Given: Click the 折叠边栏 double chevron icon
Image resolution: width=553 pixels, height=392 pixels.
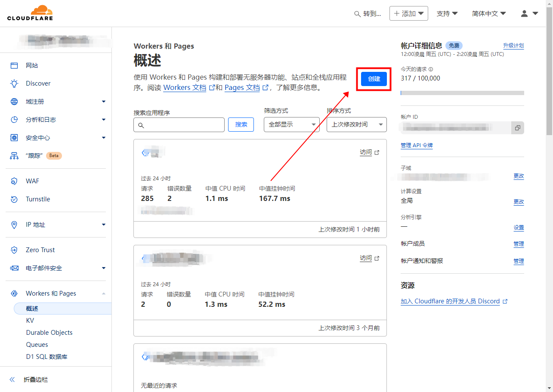Looking at the screenshot, I should point(12,380).
